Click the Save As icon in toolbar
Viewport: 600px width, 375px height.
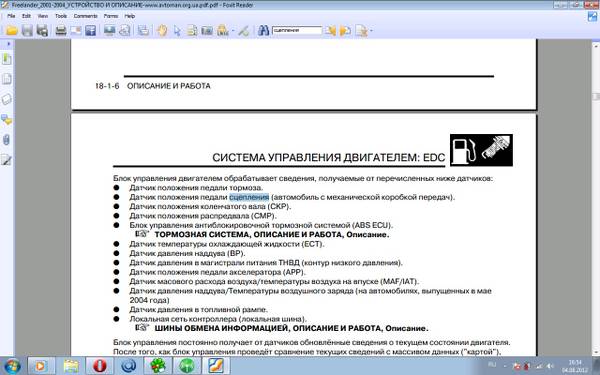click(42, 31)
